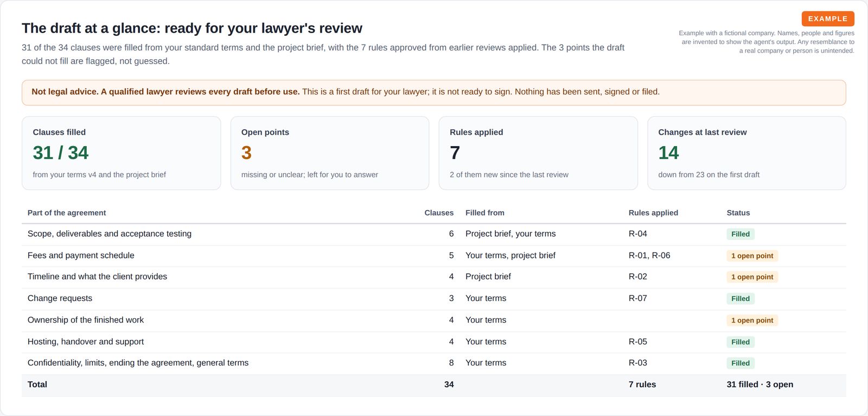Select the Clauses filled card value 31 / 34
The image size is (868, 416).
pos(60,153)
